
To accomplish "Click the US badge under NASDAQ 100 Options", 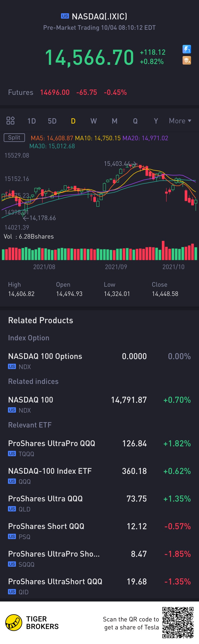I will coord(12,367).
